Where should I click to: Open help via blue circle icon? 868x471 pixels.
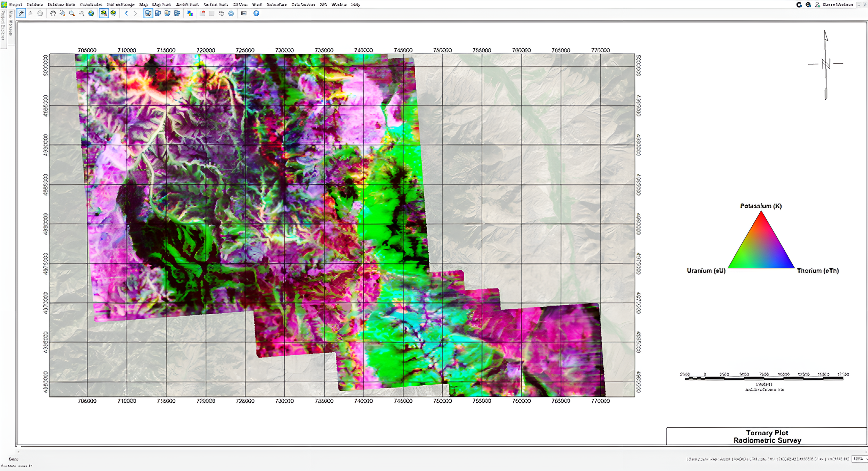(256, 14)
